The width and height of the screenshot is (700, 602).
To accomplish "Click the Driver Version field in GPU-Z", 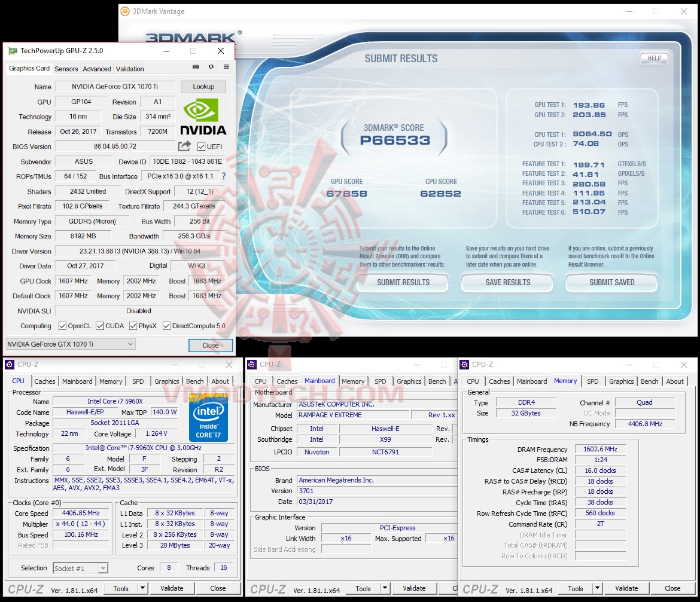I will (x=140, y=251).
